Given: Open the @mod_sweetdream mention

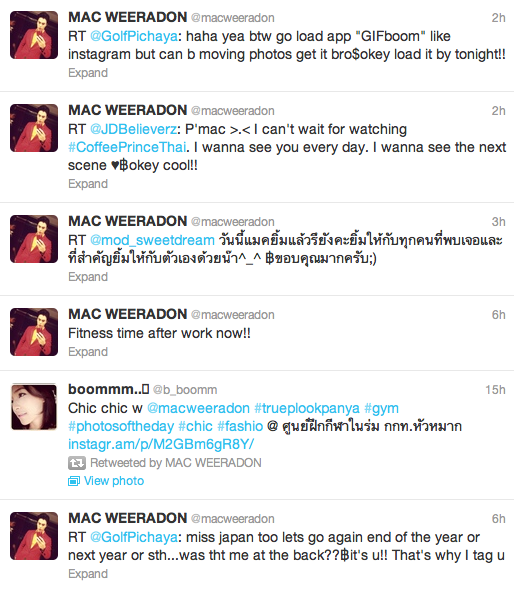Looking at the screenshot, I should (152, 240).
